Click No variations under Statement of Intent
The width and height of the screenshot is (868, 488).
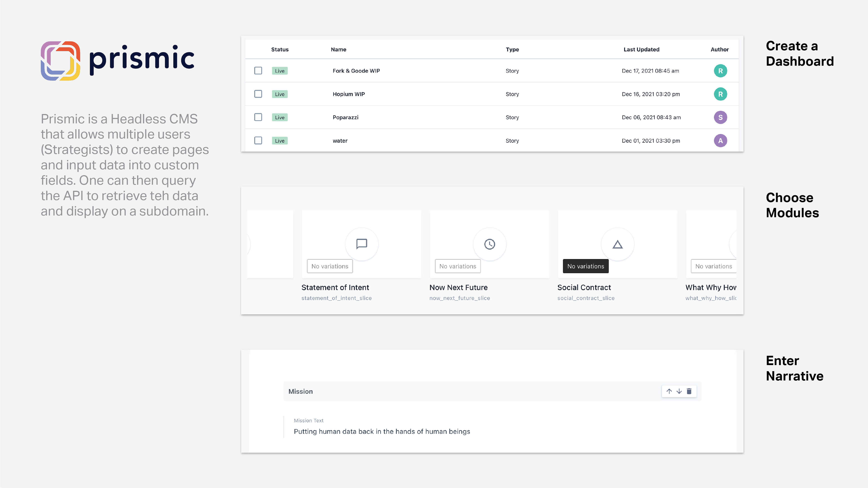[x=330, y=266]
